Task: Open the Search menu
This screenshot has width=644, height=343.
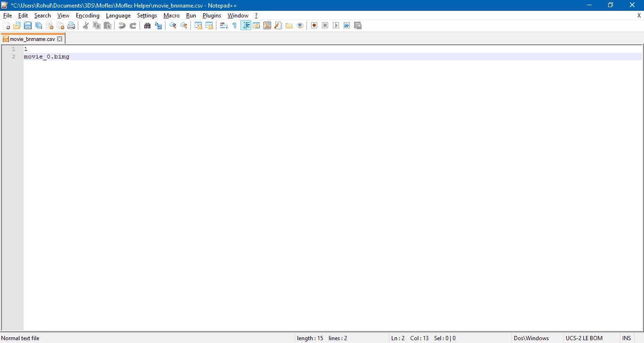Action: pyautogui.click(x=42, y=16)
